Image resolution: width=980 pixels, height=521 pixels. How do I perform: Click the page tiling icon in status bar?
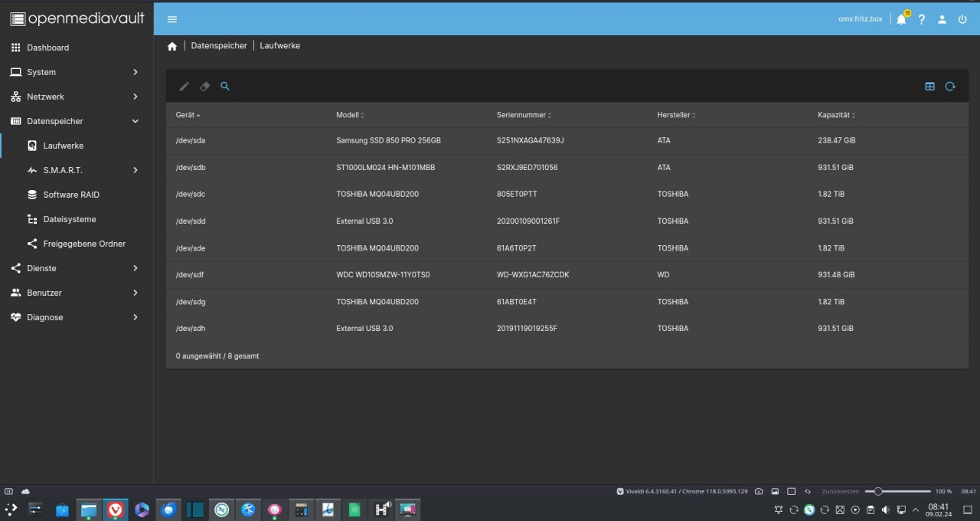point(792,491)
